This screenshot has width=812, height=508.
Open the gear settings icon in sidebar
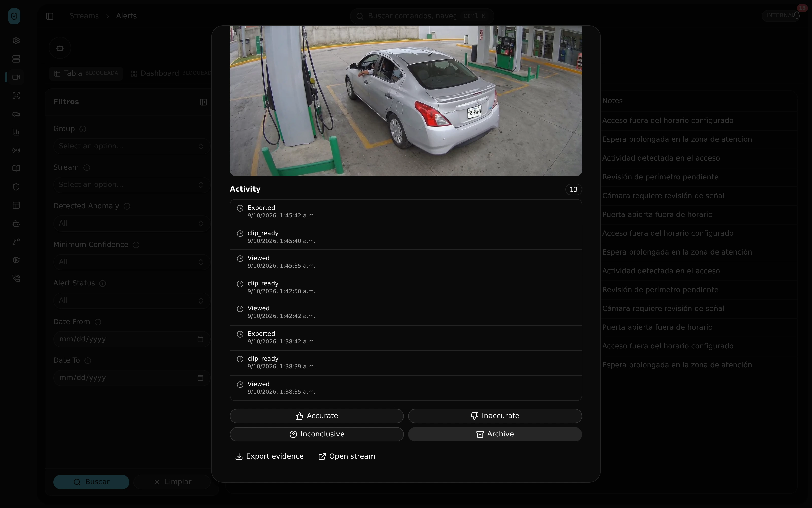coord(16,41)
